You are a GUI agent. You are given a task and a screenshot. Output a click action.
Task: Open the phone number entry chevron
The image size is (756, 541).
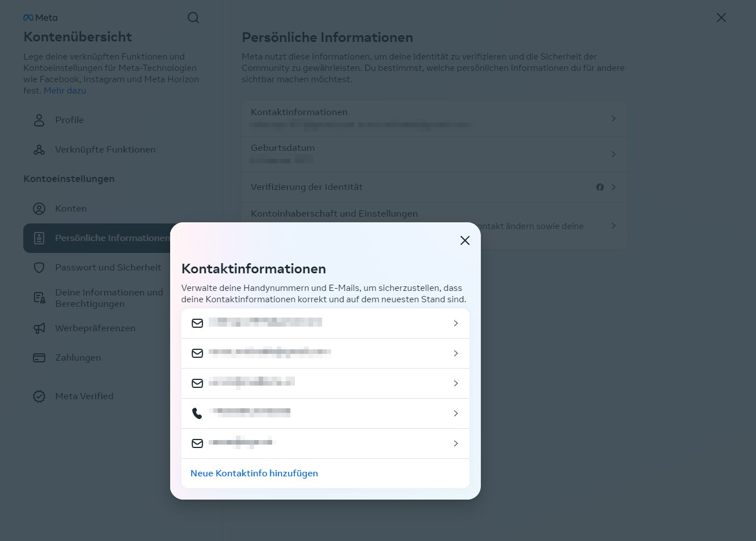(x=456, y=413)
